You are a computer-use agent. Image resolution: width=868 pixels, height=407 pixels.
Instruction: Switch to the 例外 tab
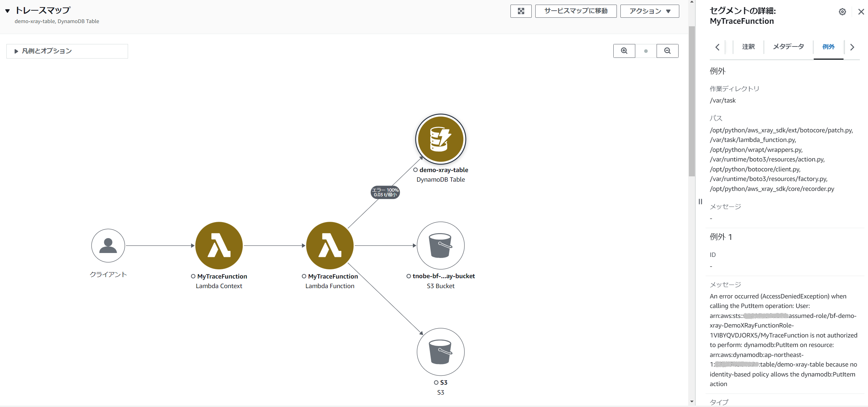[828, 46]
